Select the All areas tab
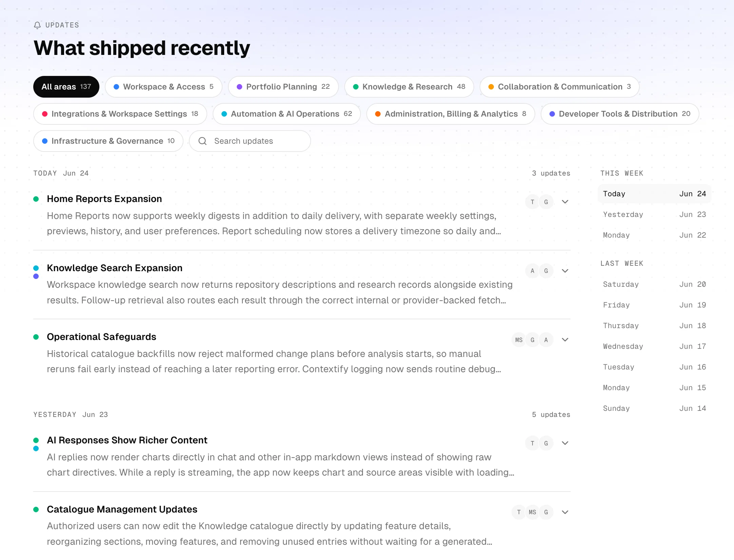The image size is (734, 560). point(66,87)
